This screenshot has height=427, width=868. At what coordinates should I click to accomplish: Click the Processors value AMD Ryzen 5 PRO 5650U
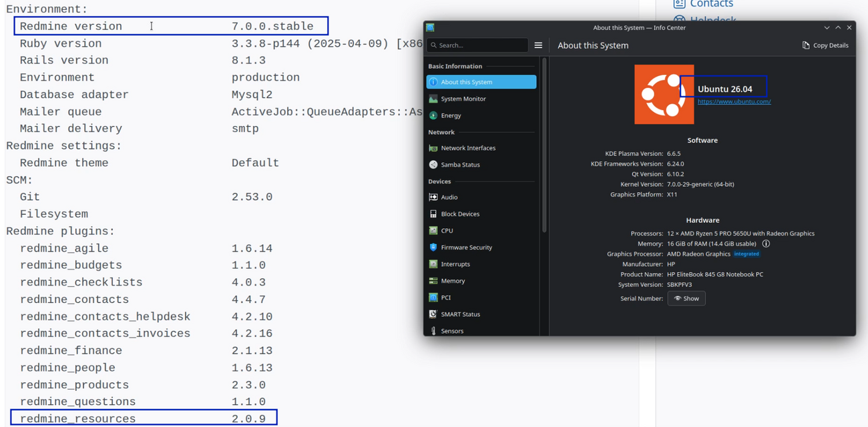[x=740, y=234]
